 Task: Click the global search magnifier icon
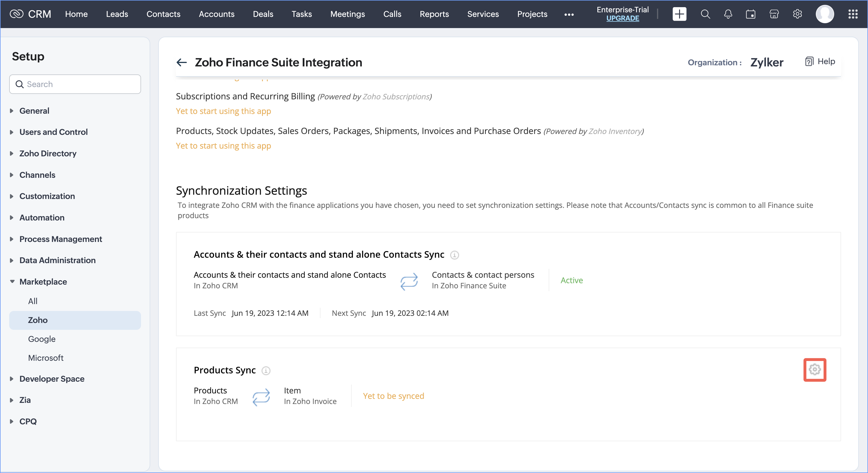[705, 14]
